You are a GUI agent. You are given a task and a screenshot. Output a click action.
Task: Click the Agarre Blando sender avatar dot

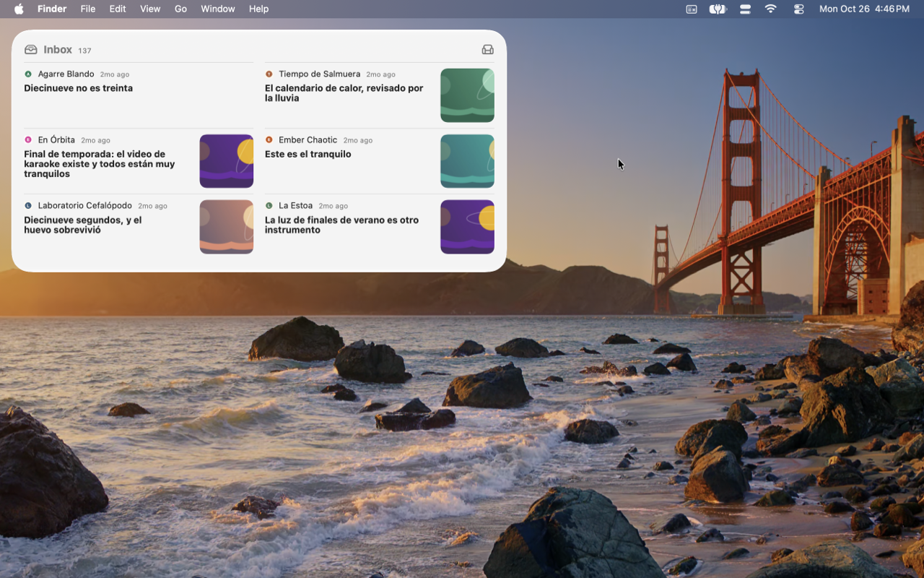tap(28, 74)
